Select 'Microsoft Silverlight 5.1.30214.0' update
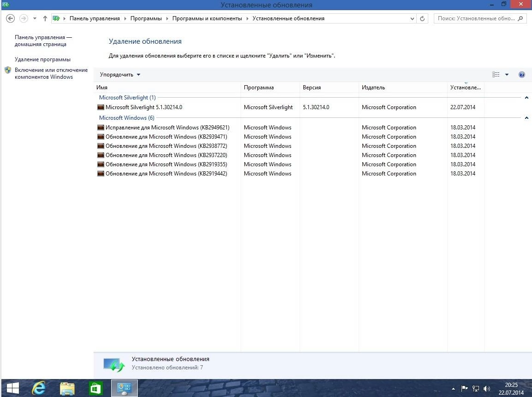Image resolution: width=532 pixels, height=397 pixels. (x=143, y=107)
